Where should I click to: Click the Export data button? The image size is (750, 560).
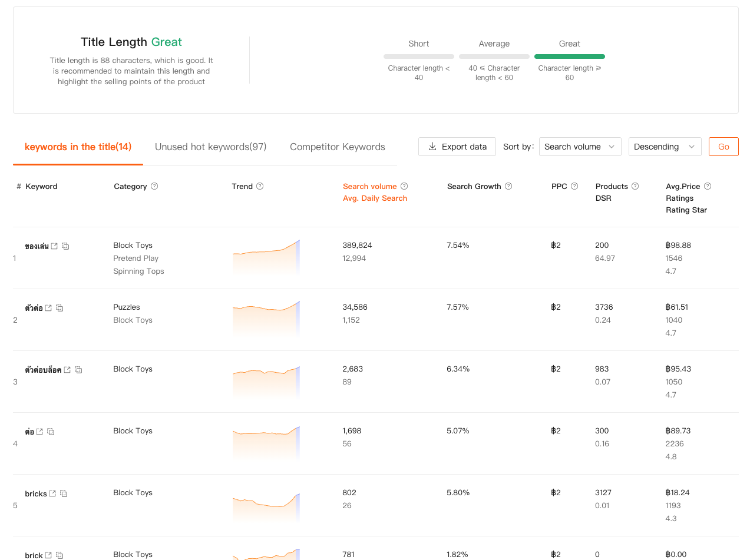coord(457,147)
